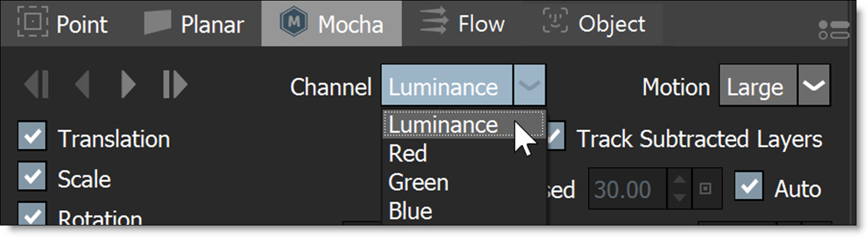Toggle the Translation checkbox
Screen dimensions: 868x237
[x=33, y=138]
